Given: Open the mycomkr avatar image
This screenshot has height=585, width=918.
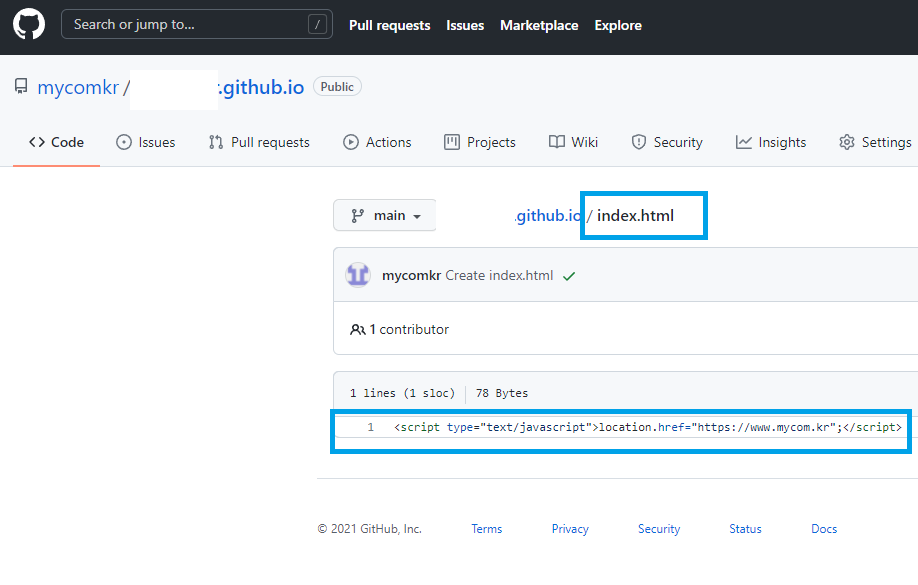Looking at the screenshot, I should coord(358,275).
